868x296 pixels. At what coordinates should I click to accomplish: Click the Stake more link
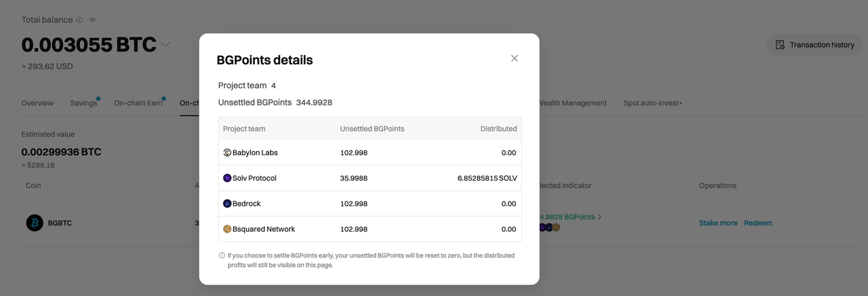[x=718, y=223]
